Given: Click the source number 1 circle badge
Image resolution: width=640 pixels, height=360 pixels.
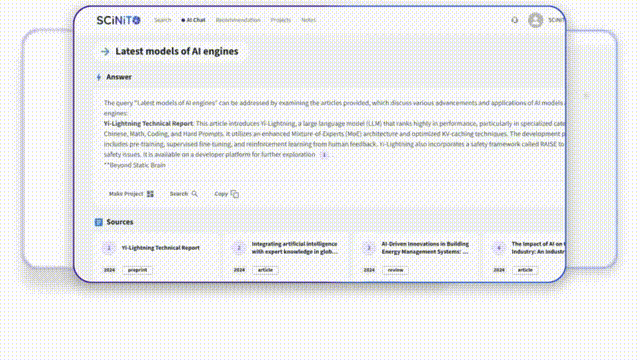Looking at the screenshot, I should (109, 248).
